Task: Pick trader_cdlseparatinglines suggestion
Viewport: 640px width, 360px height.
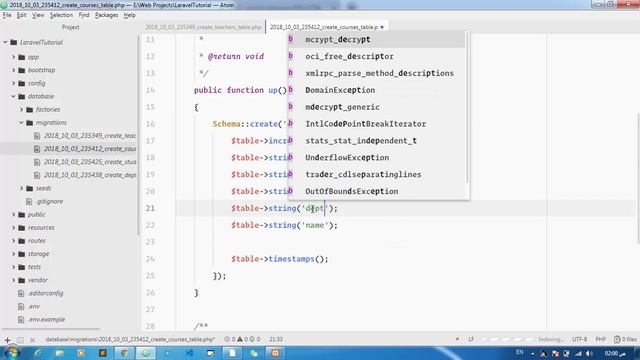Action: [x=376, y=174]
